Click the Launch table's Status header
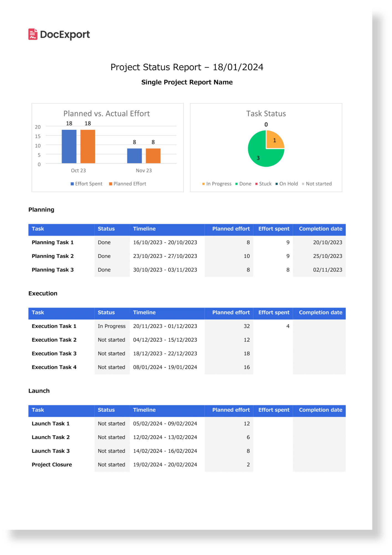 (x=106, y=410)
